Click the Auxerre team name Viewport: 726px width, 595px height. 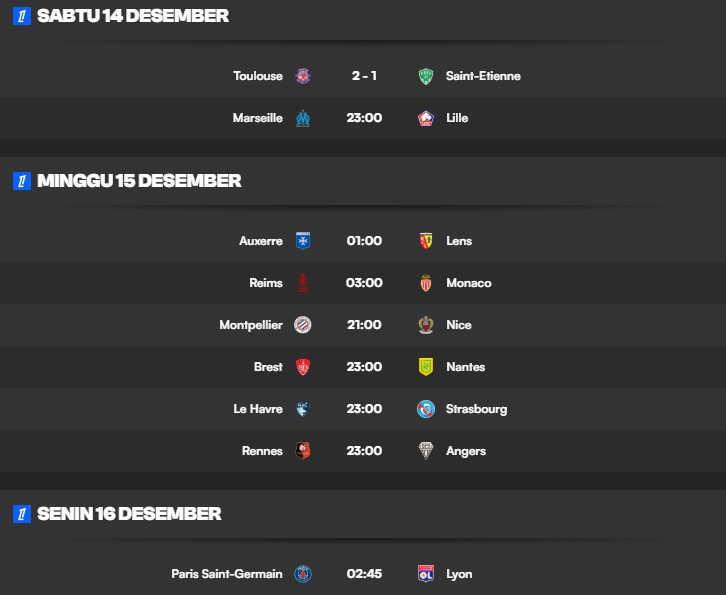(261, 241)
